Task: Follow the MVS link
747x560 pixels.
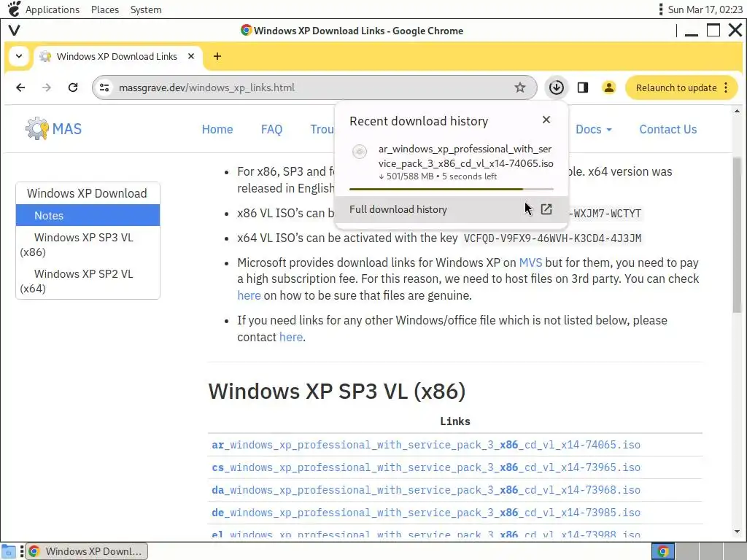Action: click(530, 262)
